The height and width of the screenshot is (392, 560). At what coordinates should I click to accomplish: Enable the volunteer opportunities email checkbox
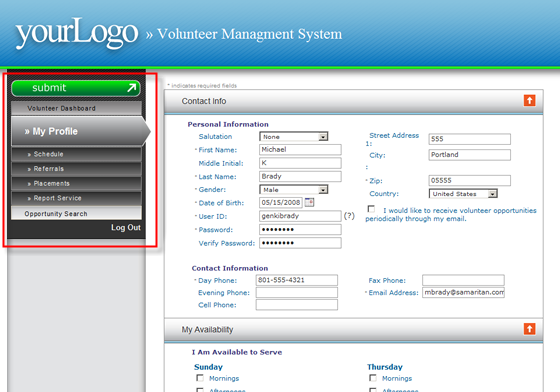click(x=371, y=209)
